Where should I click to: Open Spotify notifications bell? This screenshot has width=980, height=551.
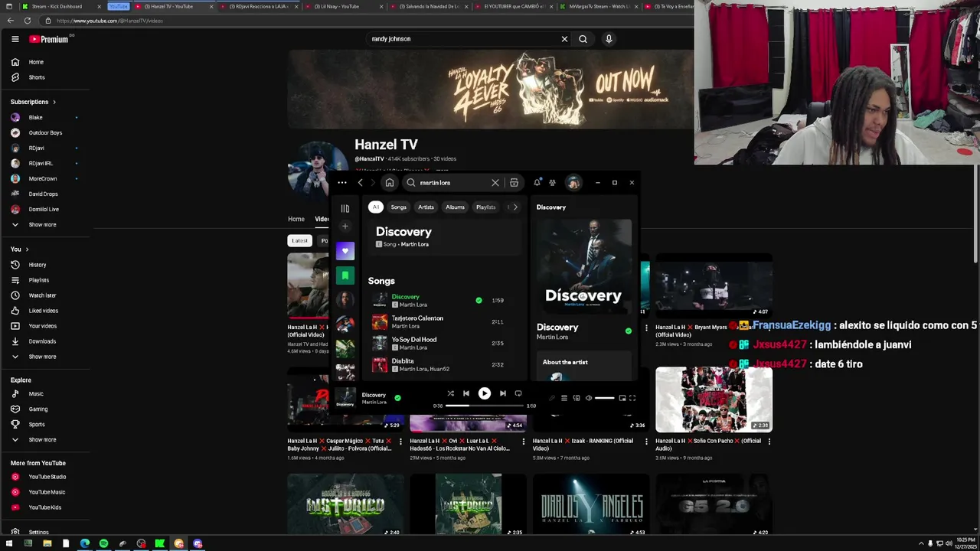(537, 183)
